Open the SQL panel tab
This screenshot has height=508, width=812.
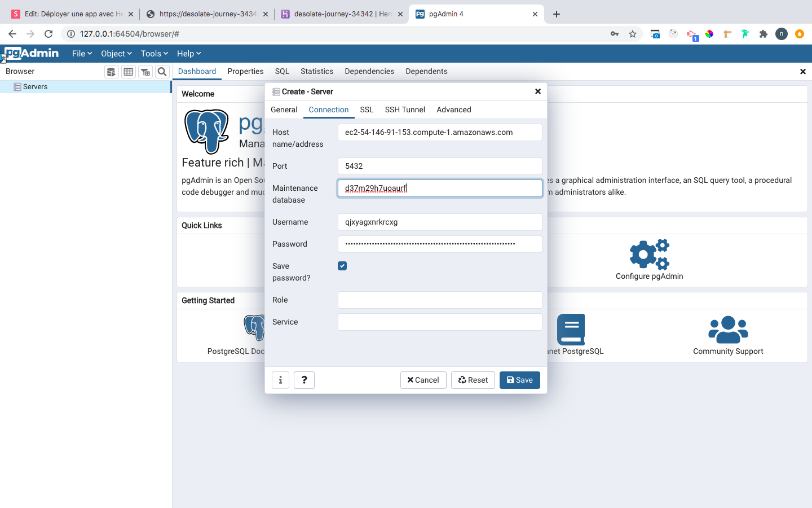click(282, 72)
